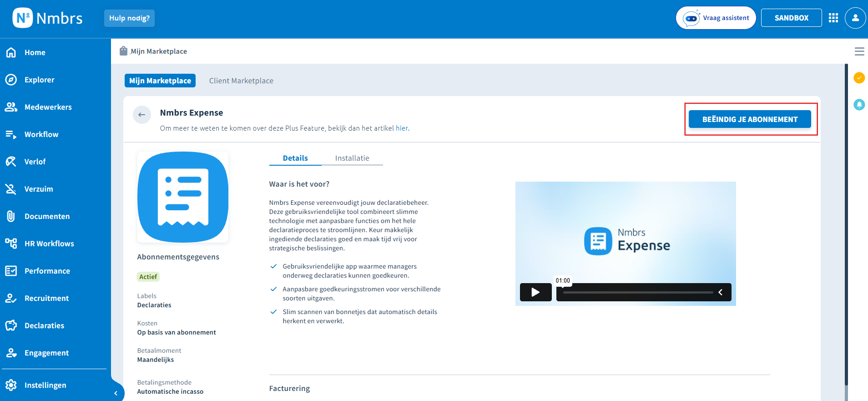This screenshot has height=401, width=868.
Task: Click the orange checkmark status icon
Action: pyautogui.click(x=859, y=78)
